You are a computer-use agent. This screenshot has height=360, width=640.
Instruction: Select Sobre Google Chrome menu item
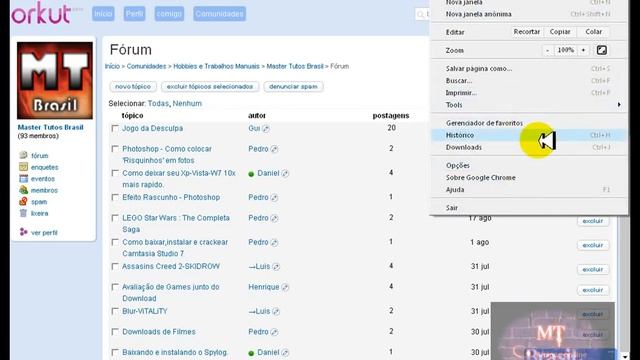point(529,178)
